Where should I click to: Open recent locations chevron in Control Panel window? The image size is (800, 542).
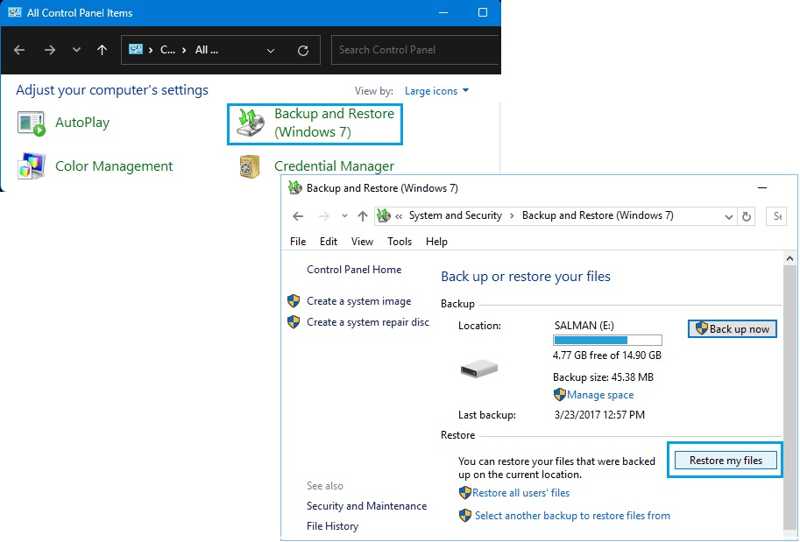(x=77, y=50)
